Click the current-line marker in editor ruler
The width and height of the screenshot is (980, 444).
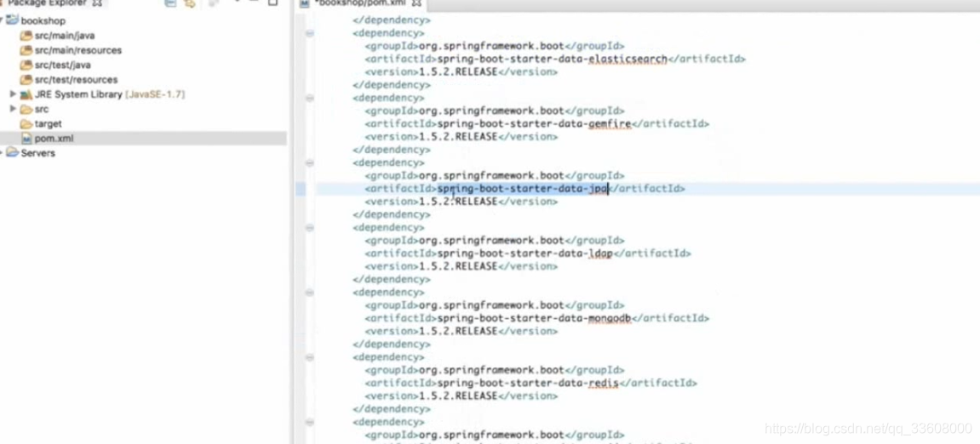pyautogui.click(x=301, y=189)
